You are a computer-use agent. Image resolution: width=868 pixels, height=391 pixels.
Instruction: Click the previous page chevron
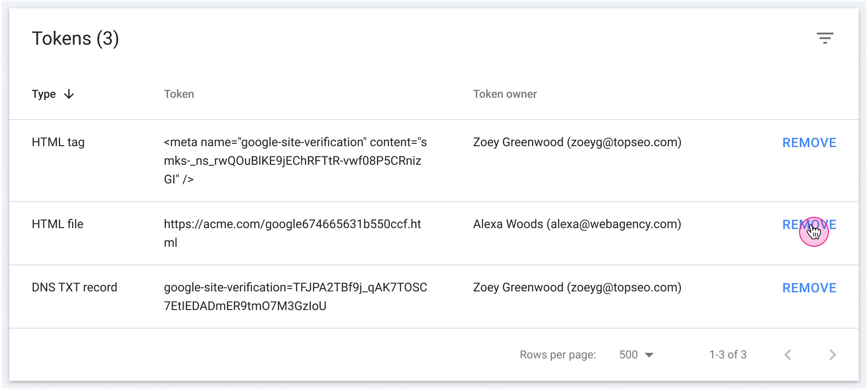[x=788, y=355]
